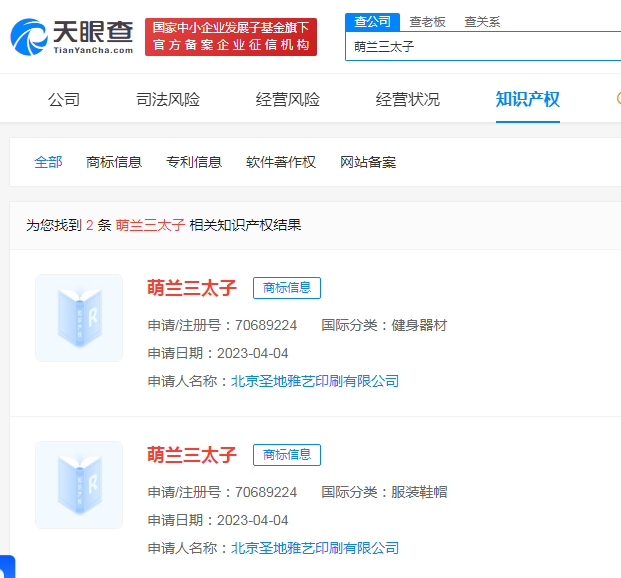Click 商标信息 tag on 服装鞋帽 result
Image resolution: width=621 pixels, height=578 pixels.
(x=287, y=455)
